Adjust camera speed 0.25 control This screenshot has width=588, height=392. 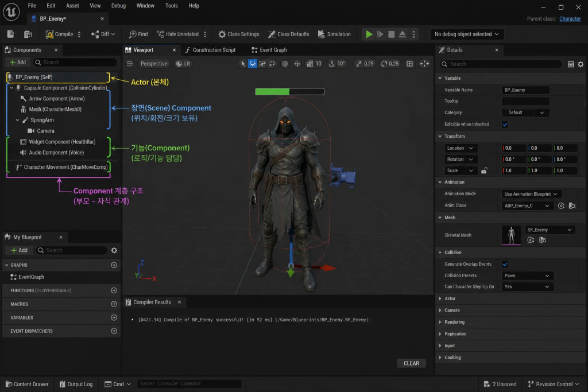point(390,64)
